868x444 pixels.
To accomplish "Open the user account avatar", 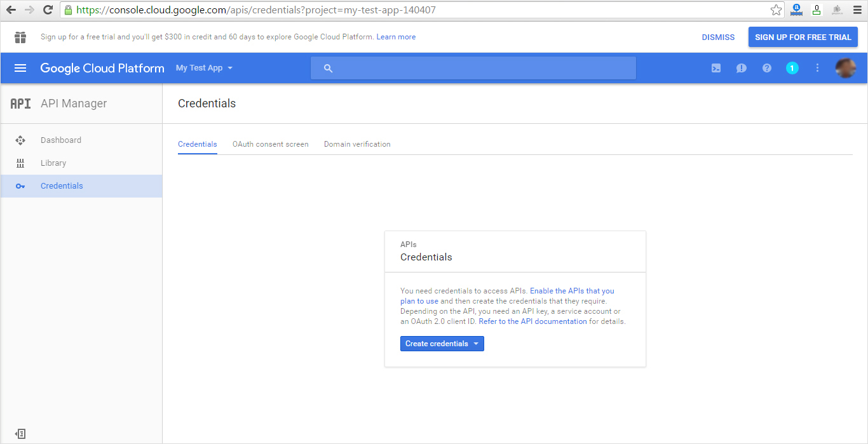I will click(845, 68).
